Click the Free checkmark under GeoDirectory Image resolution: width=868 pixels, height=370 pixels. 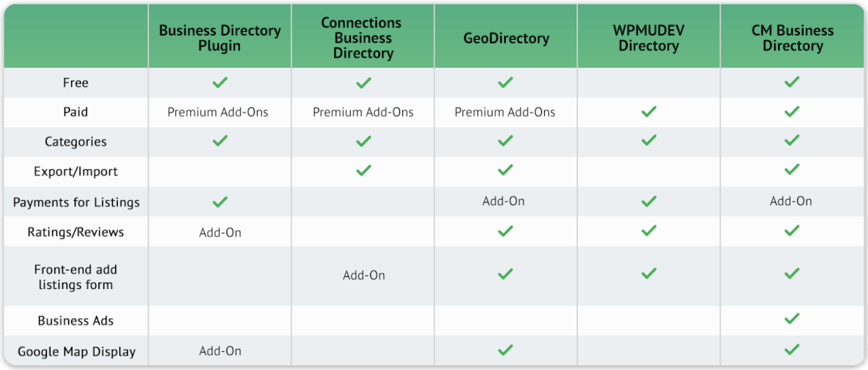click(506, 82)
